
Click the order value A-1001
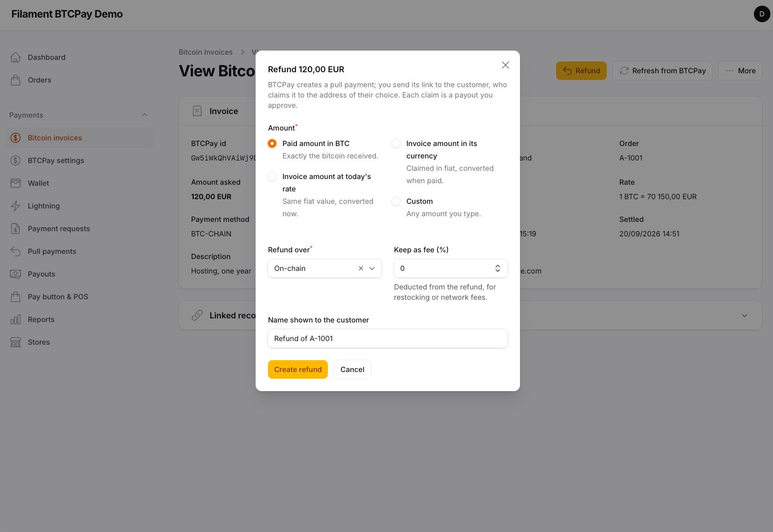(x=631, y=158)
